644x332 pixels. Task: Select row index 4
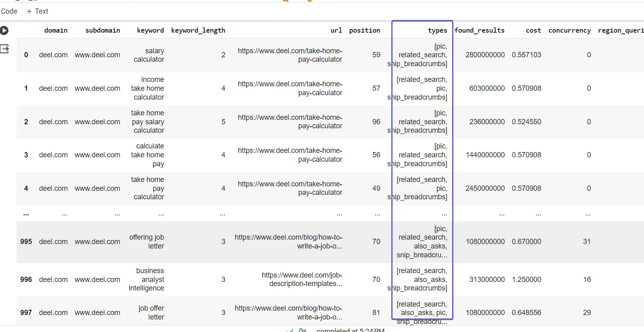coord(26,188)
